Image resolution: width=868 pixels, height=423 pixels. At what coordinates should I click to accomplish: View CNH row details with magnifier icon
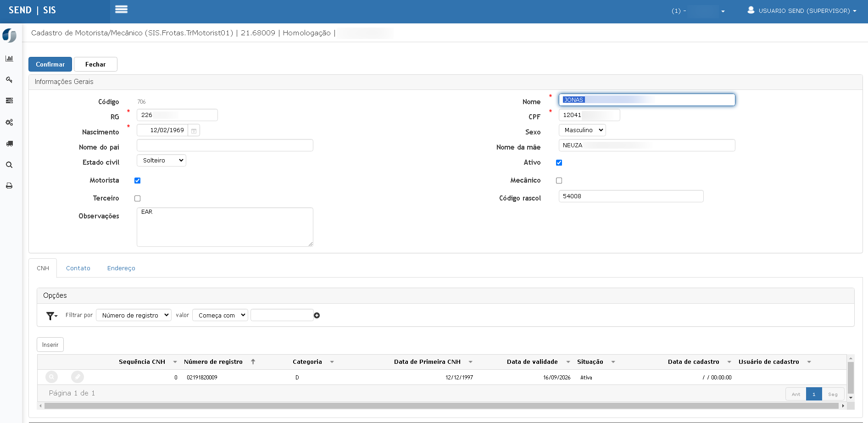[52, 377]
